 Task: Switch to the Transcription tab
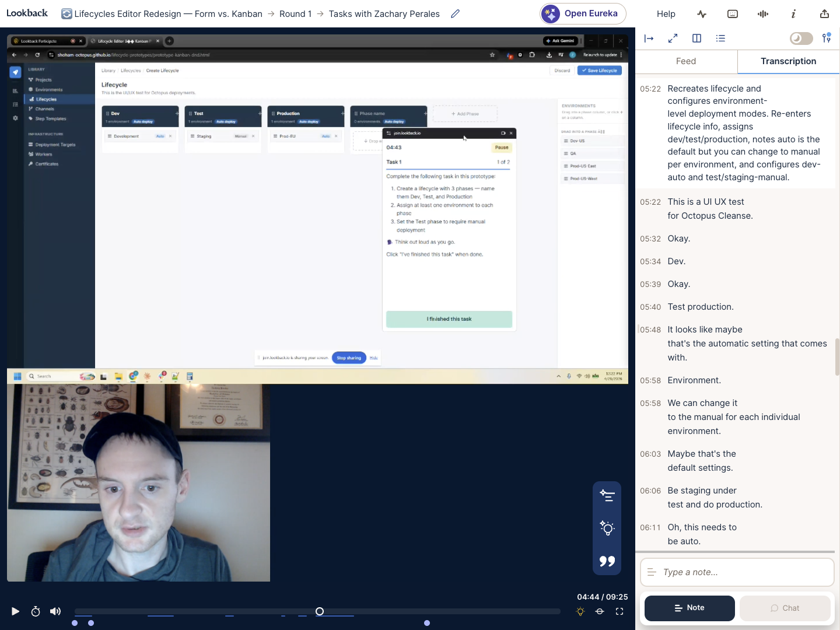pos(788,61)
